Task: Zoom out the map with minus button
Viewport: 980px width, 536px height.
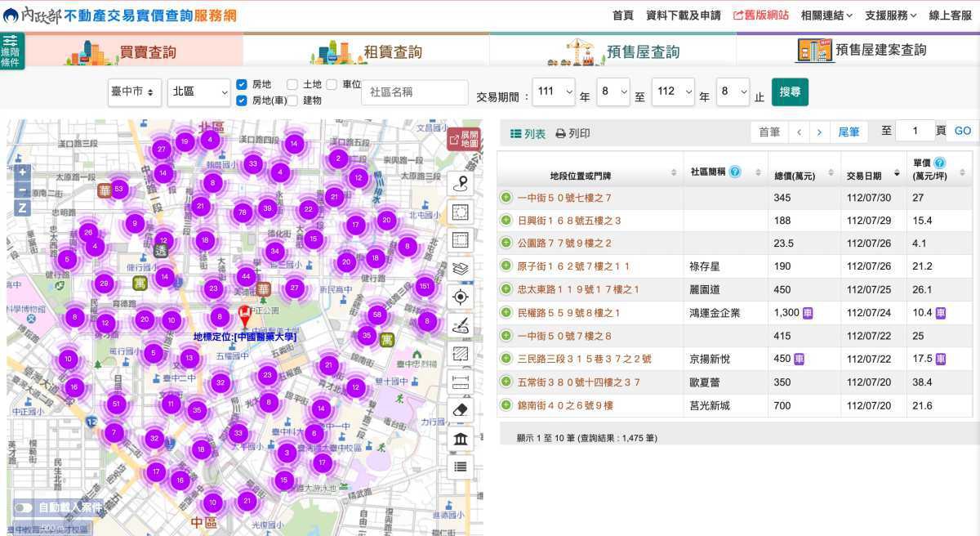Action: tap(22, 190)
